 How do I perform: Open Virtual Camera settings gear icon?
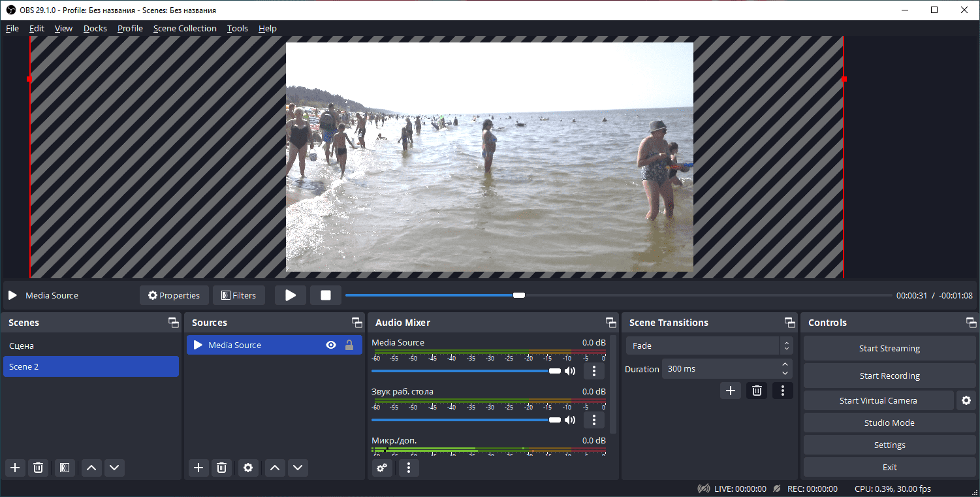(x=966, y=400)
